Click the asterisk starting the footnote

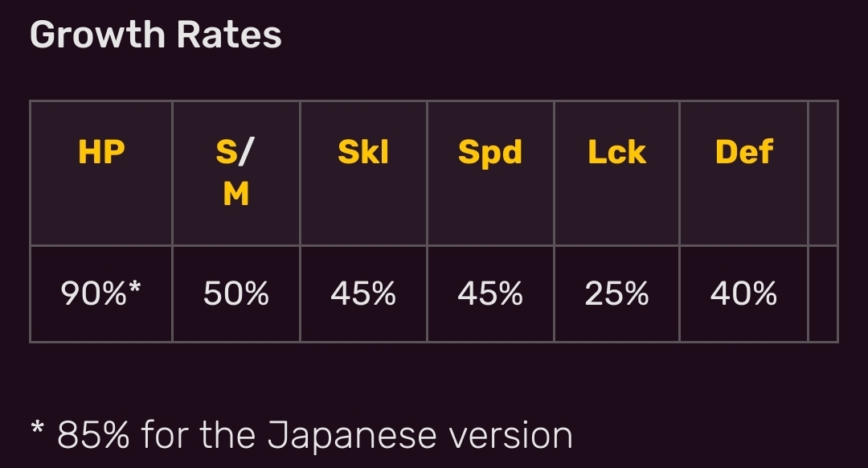[37, 426]
